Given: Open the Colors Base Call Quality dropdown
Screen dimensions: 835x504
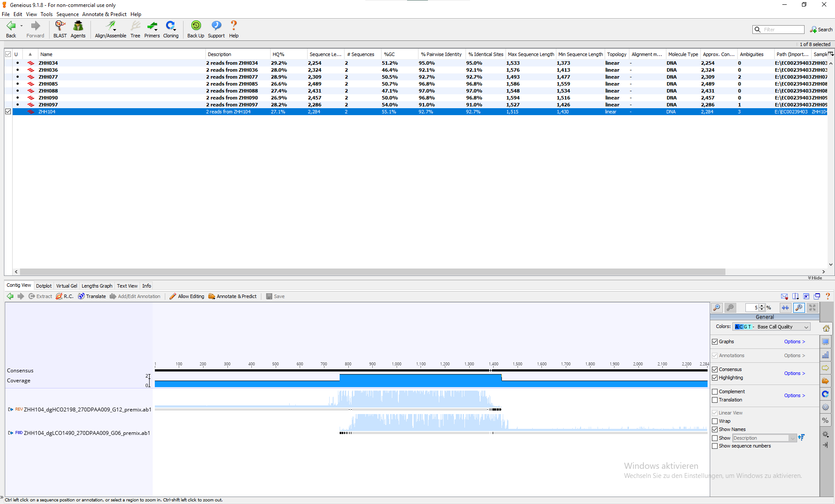Looking at the screenshot, I should point(771,327).
